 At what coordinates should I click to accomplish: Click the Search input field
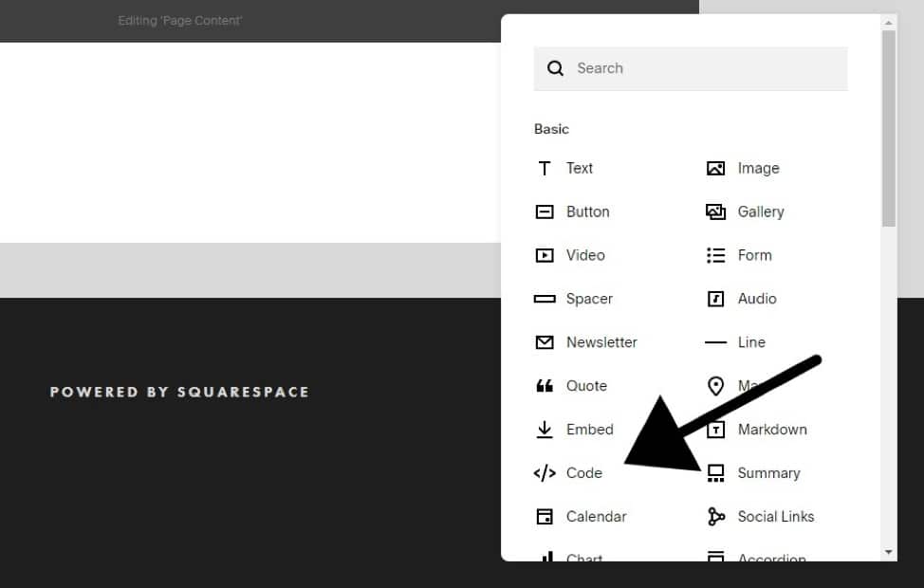click(x=691, y=68)
